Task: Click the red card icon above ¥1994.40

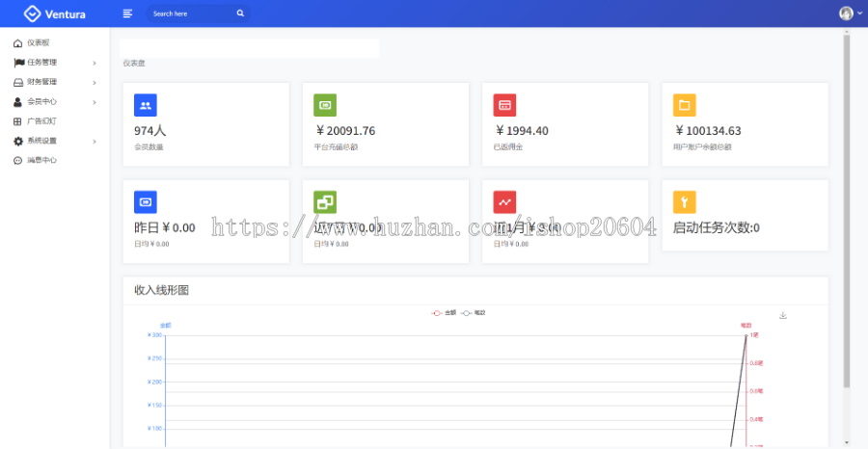Action: pos(504,105)
